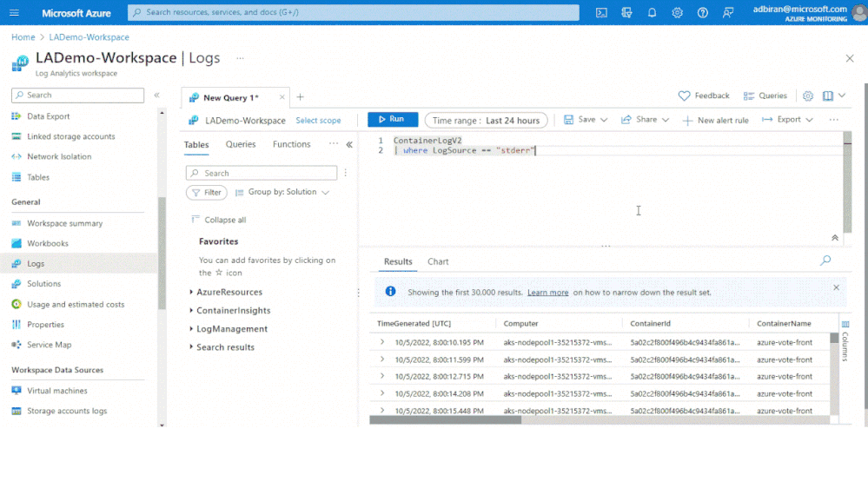Image resolution: width=868 pixels, height=488 pixels.
Task: Switch to the Tables tab
Action: pos(196,144)
